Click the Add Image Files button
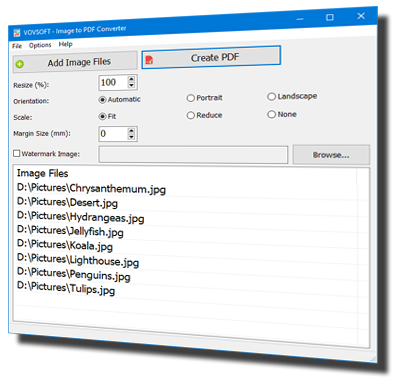 [x=75, y=62]
